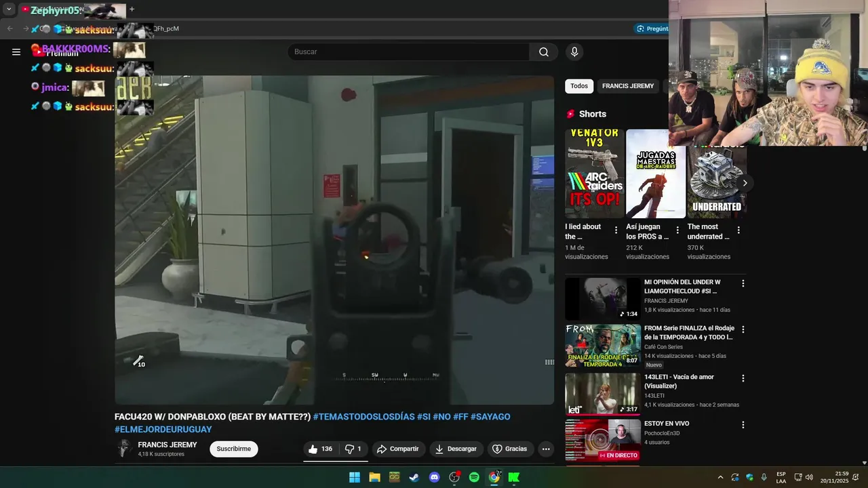Open options for 'Así juegan los PROS' short

click(677, 230)
